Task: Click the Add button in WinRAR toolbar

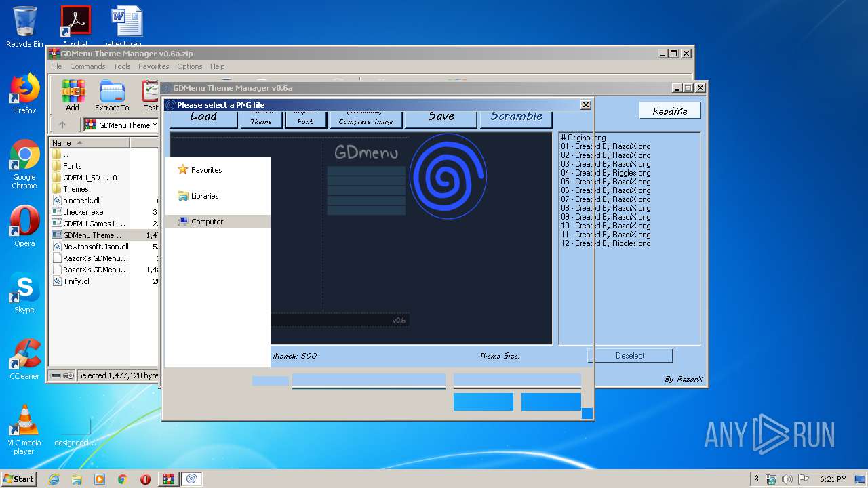Action: click(x=73, y=96)
